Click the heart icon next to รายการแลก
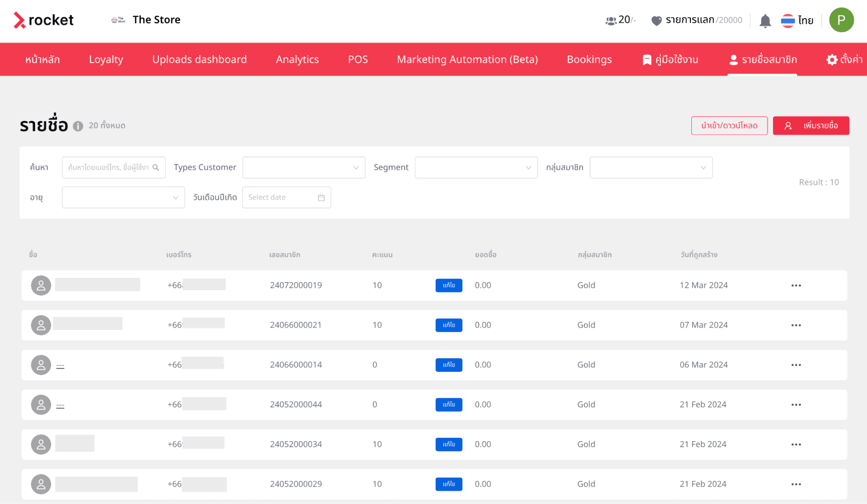Viewport: 867px width, 504px height. pyautogui.click(x=657, y=20)
